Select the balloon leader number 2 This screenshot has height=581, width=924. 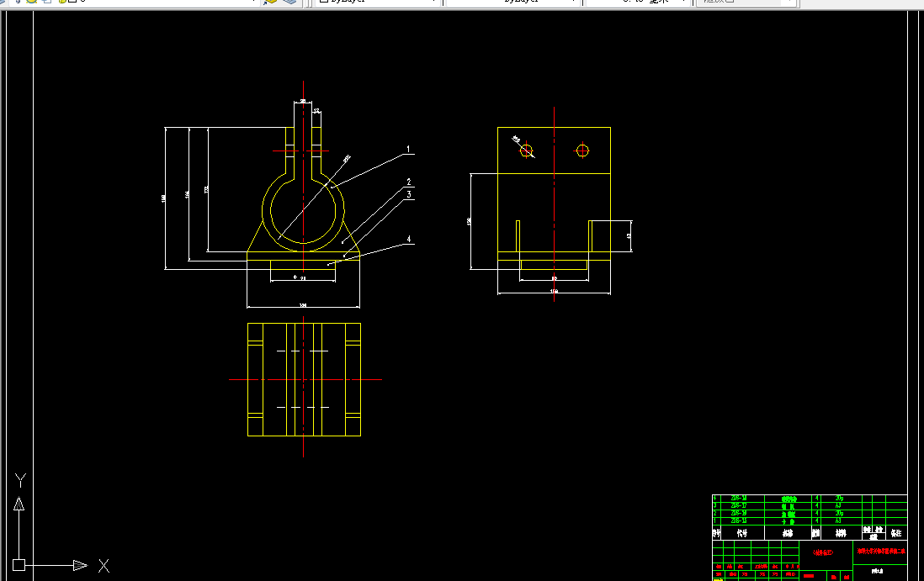408,182
